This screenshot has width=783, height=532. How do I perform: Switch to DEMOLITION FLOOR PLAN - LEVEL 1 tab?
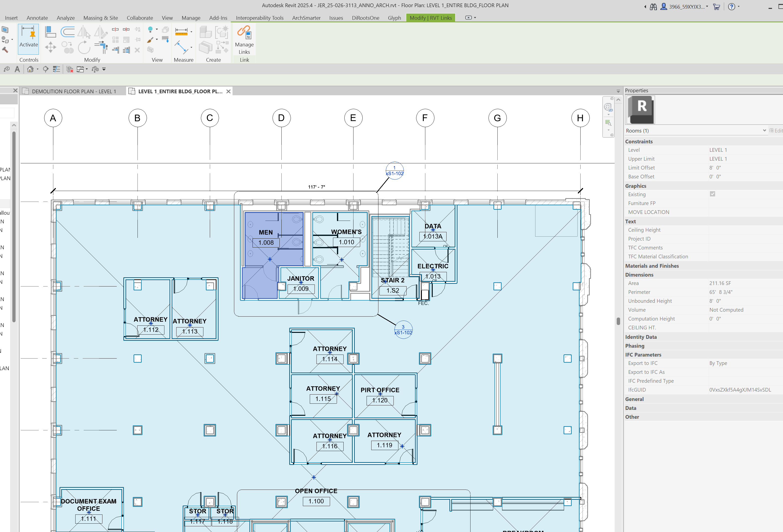[74, 91]
